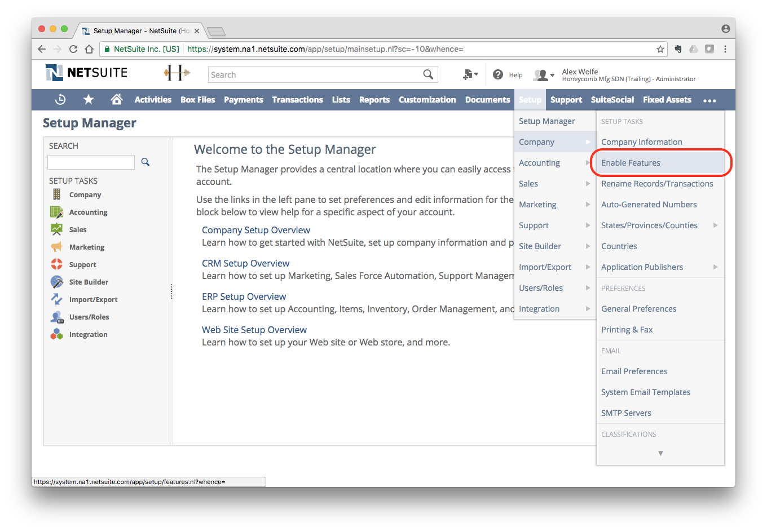This screenshot has width=767, height=532.
Task: Expand Application Publishers submenu arrow
Action: click(x=715, y=267)
